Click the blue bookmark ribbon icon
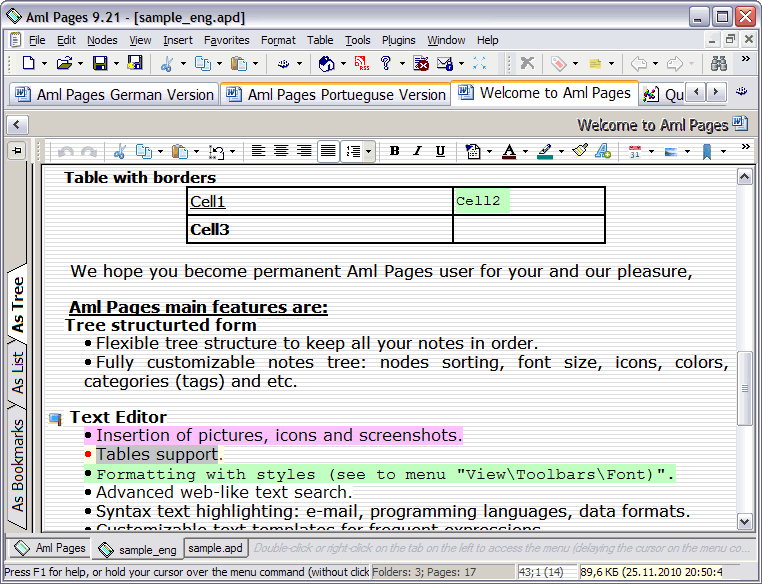This screenshot has width=762, height=584. click(707, 152)
